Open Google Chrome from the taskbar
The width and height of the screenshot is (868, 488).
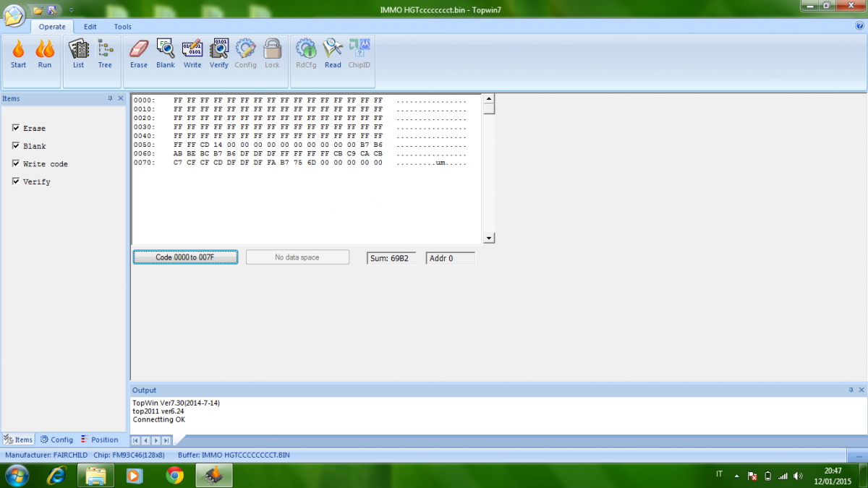click(x=174, y=475)
